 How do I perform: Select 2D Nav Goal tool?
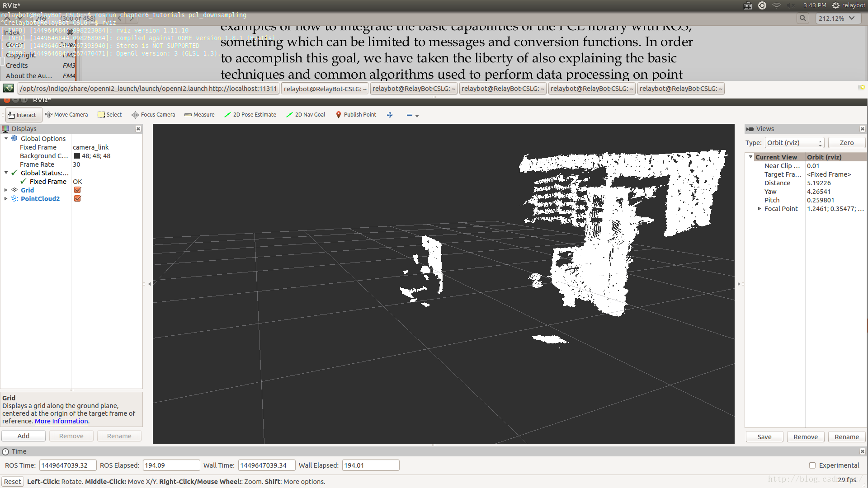[x=306, y=115]
